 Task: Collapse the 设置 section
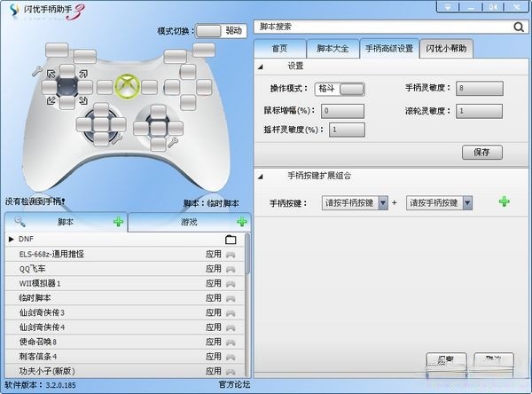click(260, 67)
